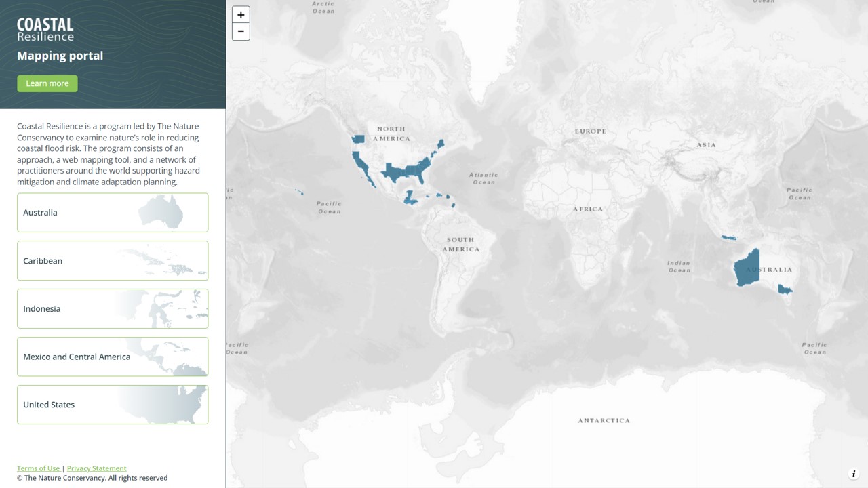Click the Coastal Resilience logo

[45, 29]
